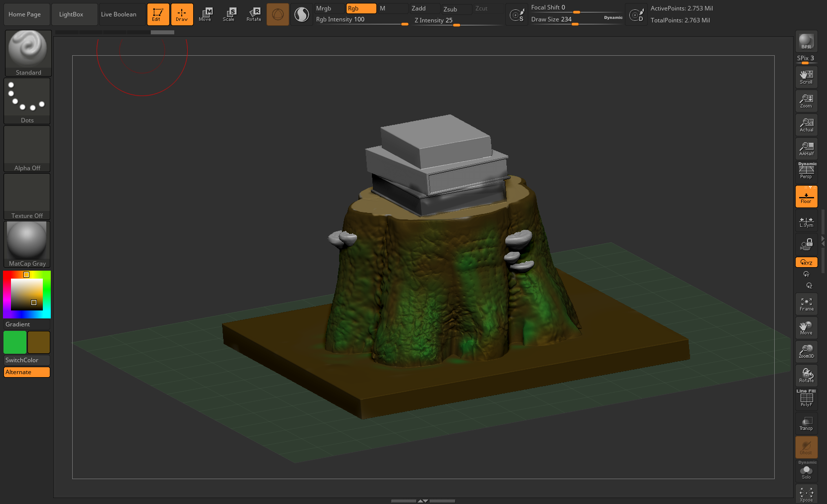The height and width of the screenshot is (504, 827).
Task: Click the BPR render icon
Action: point(806,42)
